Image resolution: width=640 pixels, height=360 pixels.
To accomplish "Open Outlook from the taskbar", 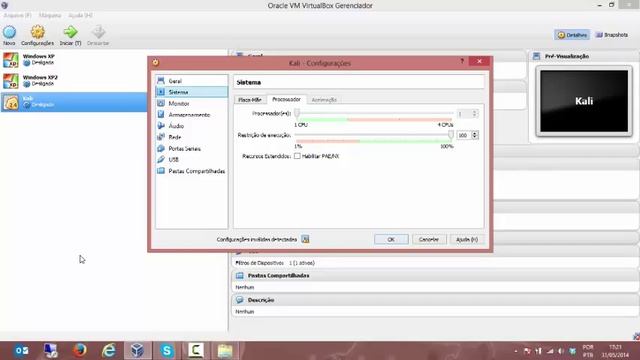I will [21, 351].
